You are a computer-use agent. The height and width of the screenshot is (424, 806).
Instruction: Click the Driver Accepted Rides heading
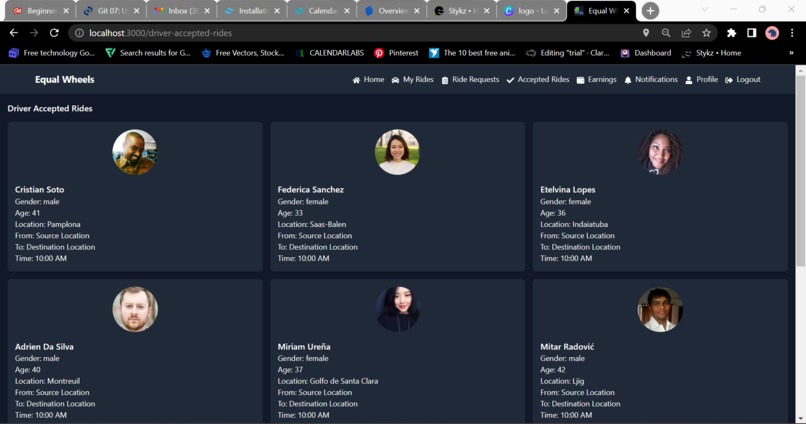coord(50,108)
